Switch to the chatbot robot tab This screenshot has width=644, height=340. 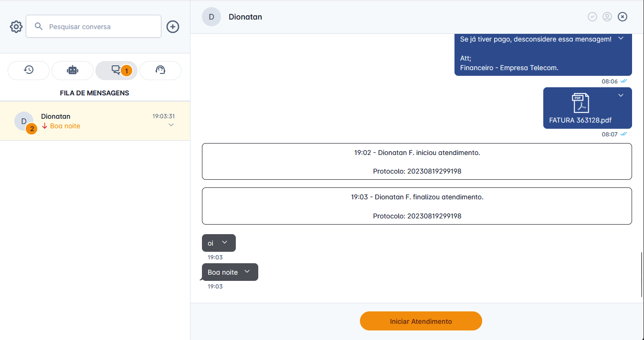click(x=73, y=70)
